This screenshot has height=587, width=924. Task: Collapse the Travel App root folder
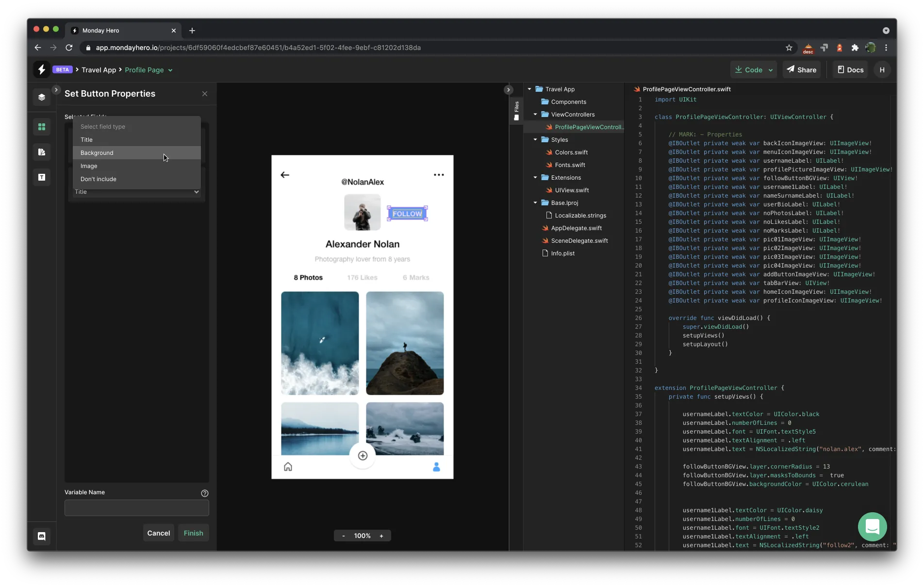pyautogui.click(x=529, y=89)
